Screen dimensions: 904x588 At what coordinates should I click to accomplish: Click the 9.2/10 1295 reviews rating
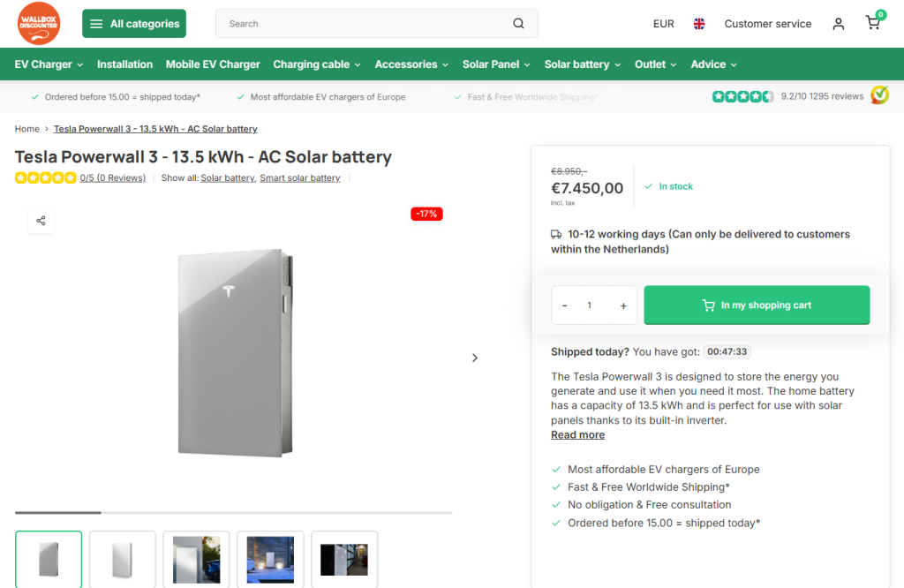822,96
